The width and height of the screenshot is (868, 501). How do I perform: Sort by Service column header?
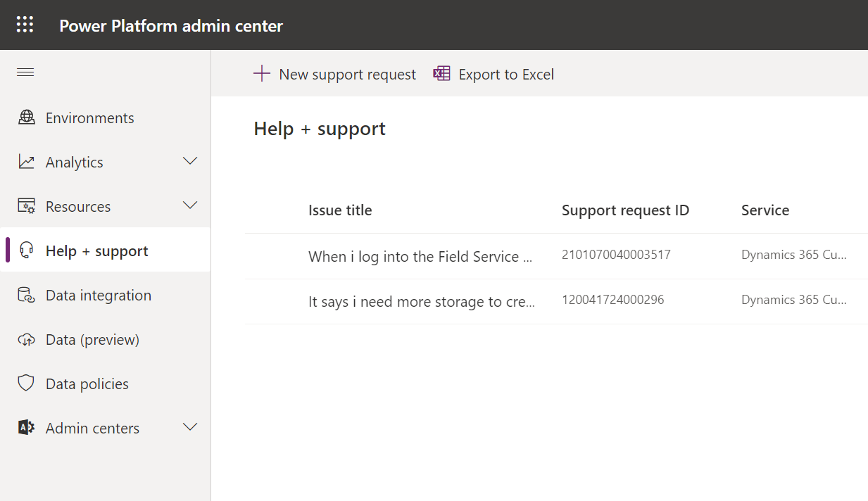[765, 210]
